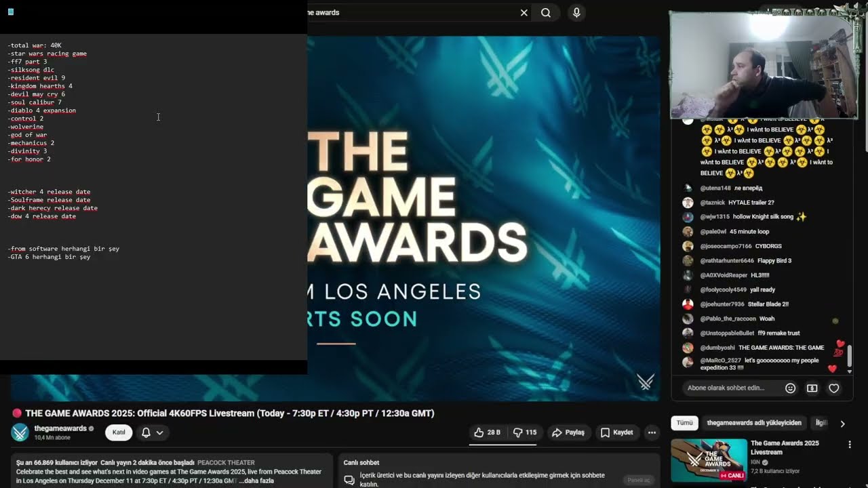Click the chat bubble icon in Canlı sohbet
868x488 pixels.
pos(349,480)
